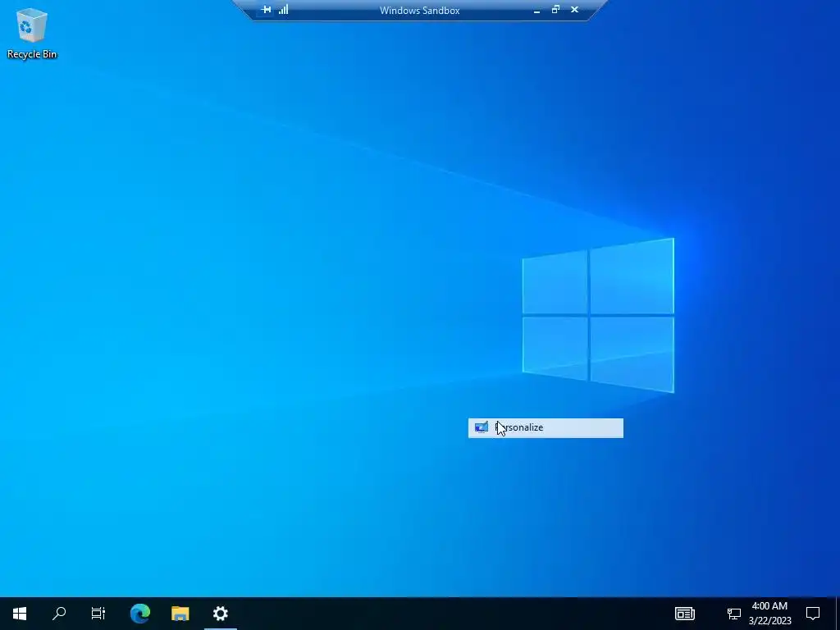
Task: Select the Recycle Bin desktop icon
Action: coord(32,33)
